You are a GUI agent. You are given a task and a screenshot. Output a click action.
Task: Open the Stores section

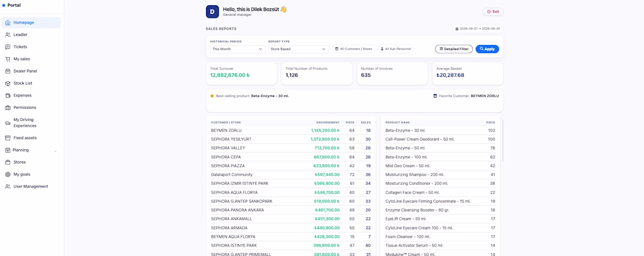[31, 162]
